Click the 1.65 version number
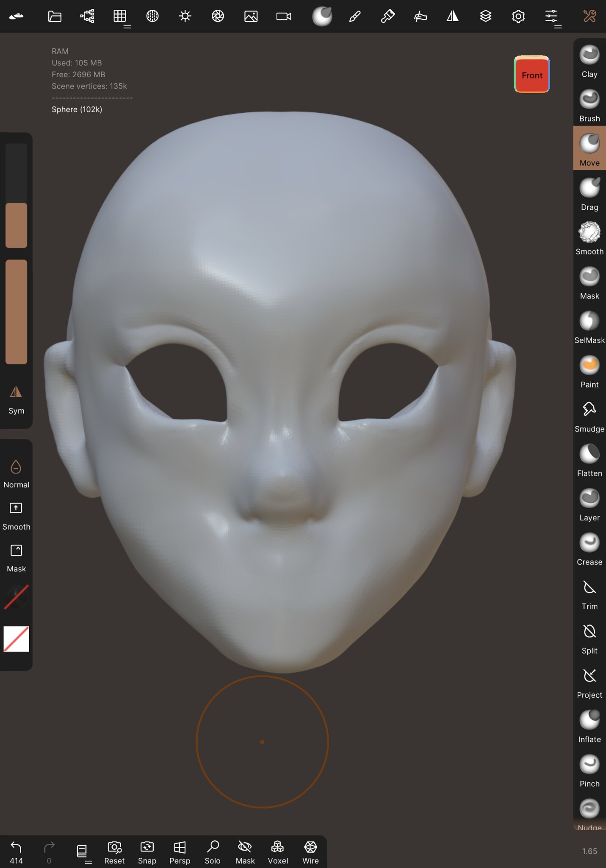 pos(589,851)
